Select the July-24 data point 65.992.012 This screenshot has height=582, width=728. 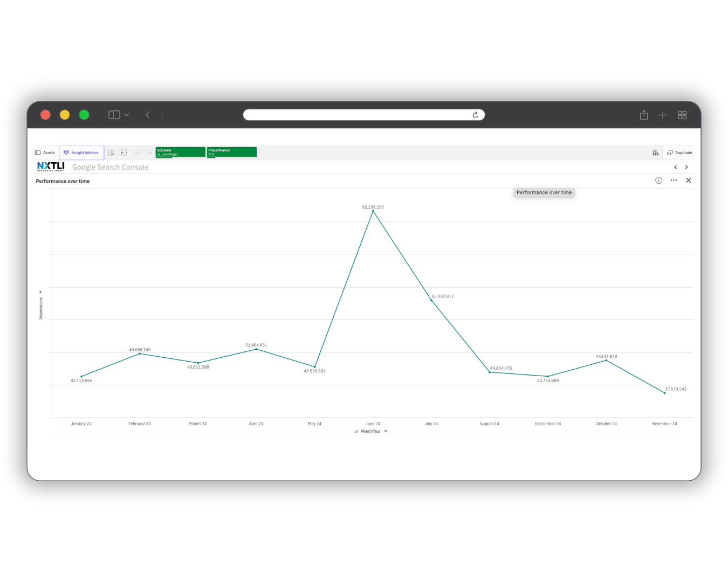(x=431, y=300)
